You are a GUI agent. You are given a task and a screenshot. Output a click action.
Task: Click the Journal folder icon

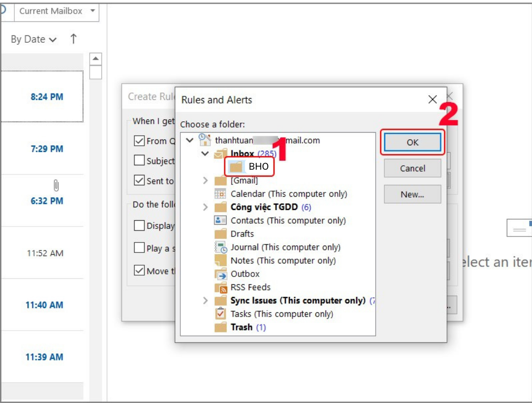(x=221, y=247)
